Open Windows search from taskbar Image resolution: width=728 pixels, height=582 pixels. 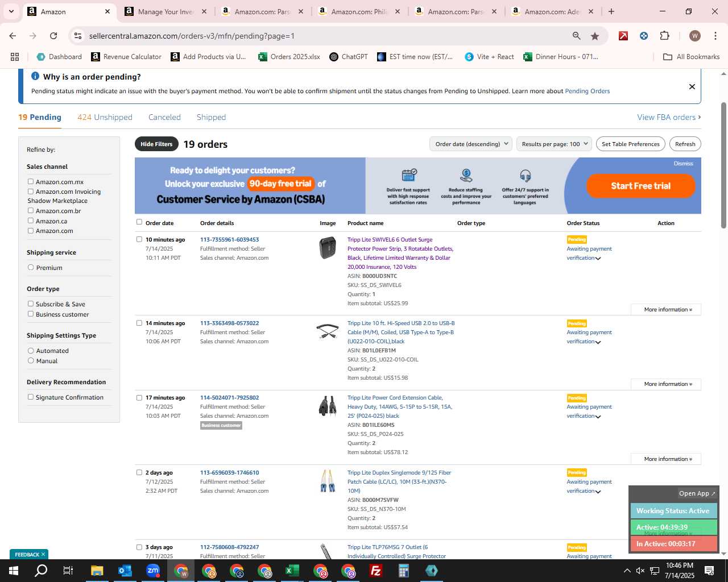41,571
